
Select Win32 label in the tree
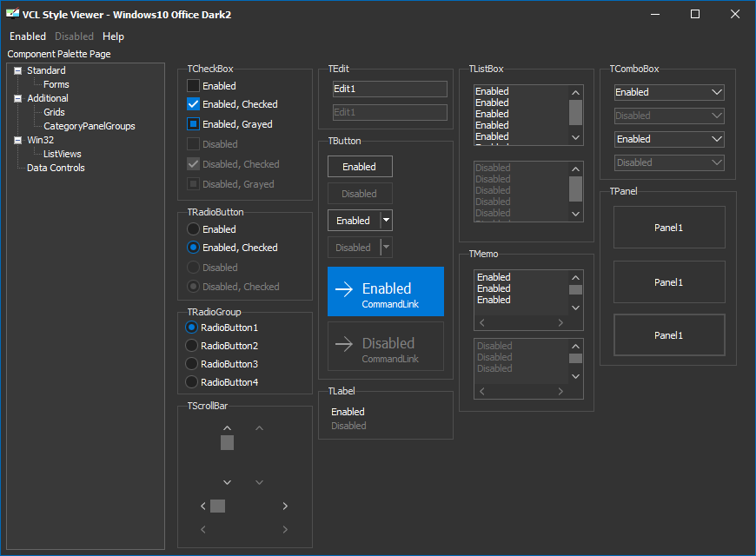(41, 140)
